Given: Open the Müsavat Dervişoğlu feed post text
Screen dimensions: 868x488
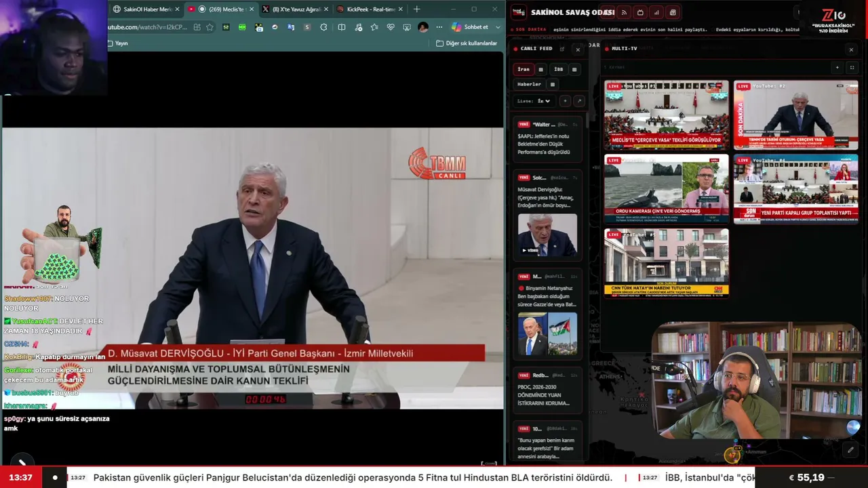Looking at the screenshot, I should 545,197.
